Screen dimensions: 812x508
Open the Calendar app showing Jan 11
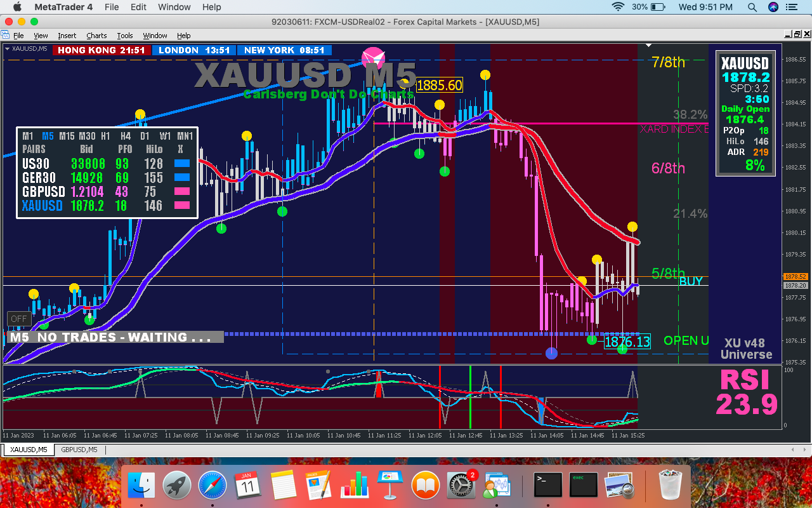coord(248,486)
